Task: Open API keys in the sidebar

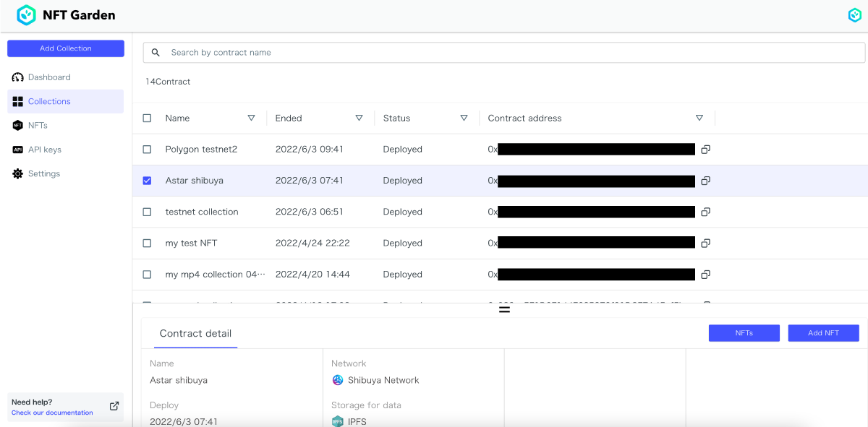Action: (44, 150)
